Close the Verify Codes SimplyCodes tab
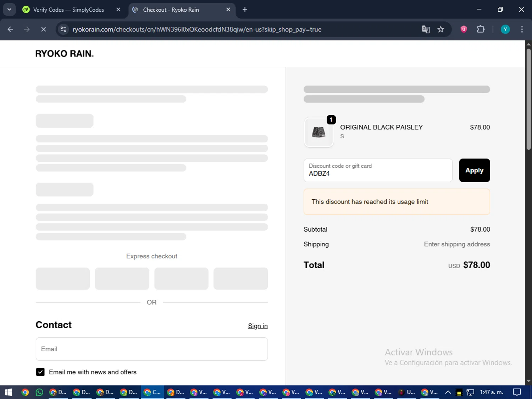The height and width of the screenshot is (399, 532). [x=118, y=10]
